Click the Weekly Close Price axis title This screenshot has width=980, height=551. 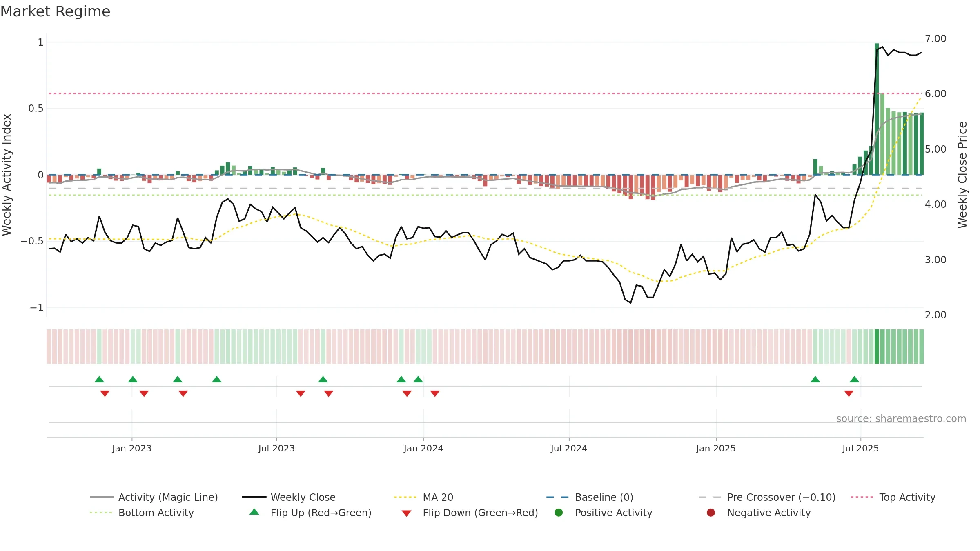coord(962,175)
